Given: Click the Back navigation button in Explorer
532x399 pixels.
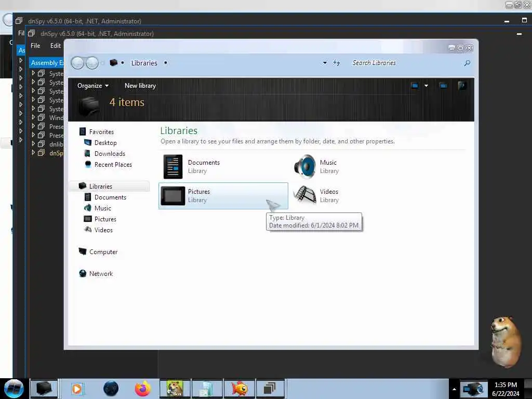Looking at the screenshot, I should pos(77,63).
